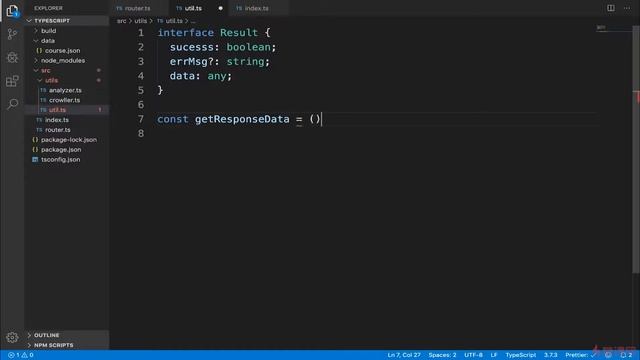Screen dimensions: 640x360
Task: Collapse the src folder
Action: pos(67,70)
